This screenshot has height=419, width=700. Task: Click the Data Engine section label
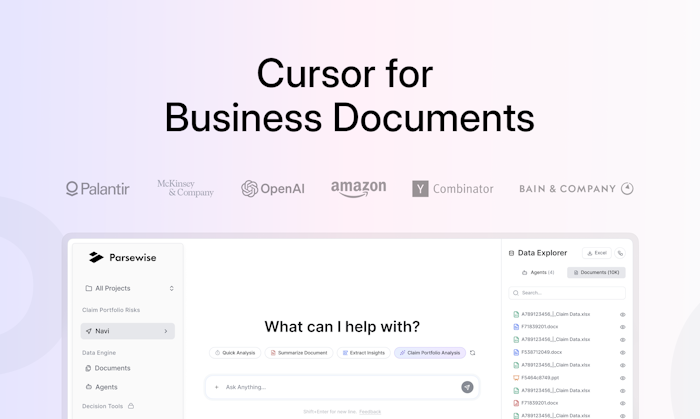[x=99, y=353]
